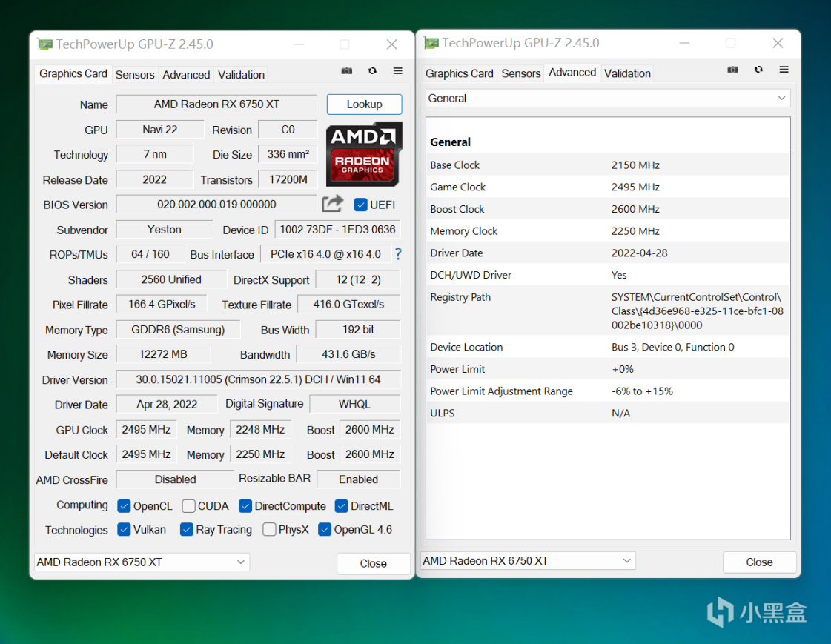Click the BIOS share/export arrow icon
831x644 pixels.
(x=333, y=204)
